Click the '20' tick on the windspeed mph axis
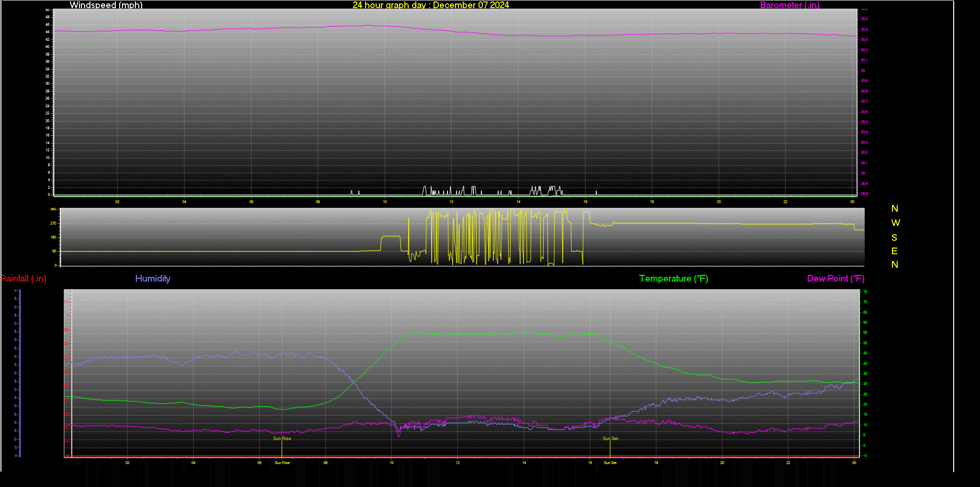The width and height of the screenshot is (980, 487). point(47,121)
